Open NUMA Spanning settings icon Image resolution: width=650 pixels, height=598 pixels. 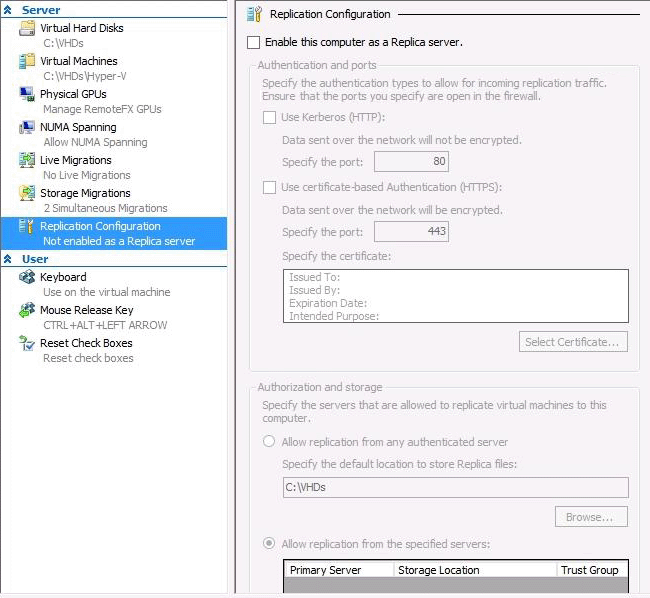coord(28,127)
